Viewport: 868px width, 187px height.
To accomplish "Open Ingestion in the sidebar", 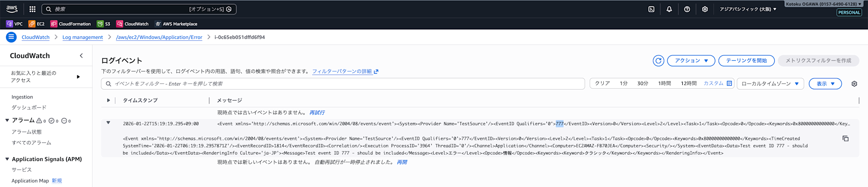I will click(22, 97).
